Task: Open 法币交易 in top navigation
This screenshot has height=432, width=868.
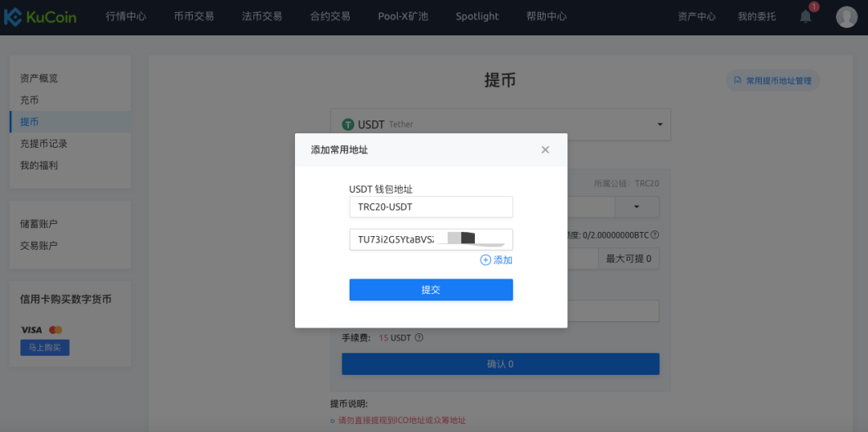Action: [x=262, y=17]
